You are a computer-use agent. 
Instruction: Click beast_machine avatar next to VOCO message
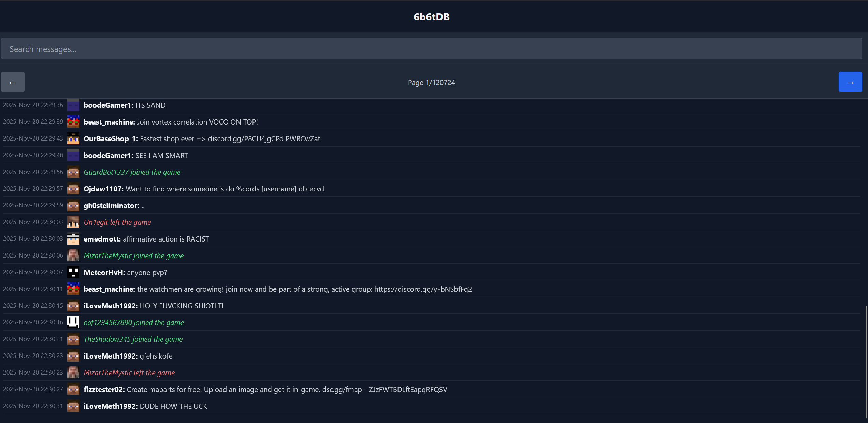[73, 122]
